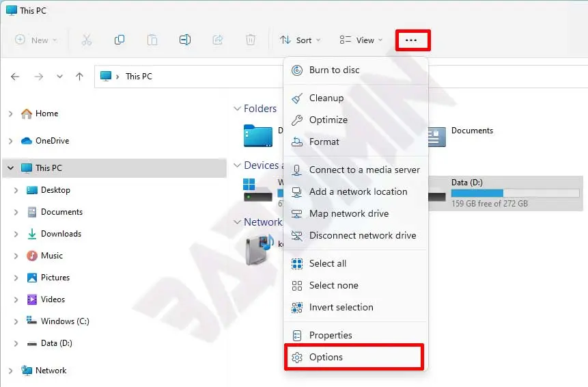
Task: Select Documents in sidebar tree
Action: click(61, 212)
